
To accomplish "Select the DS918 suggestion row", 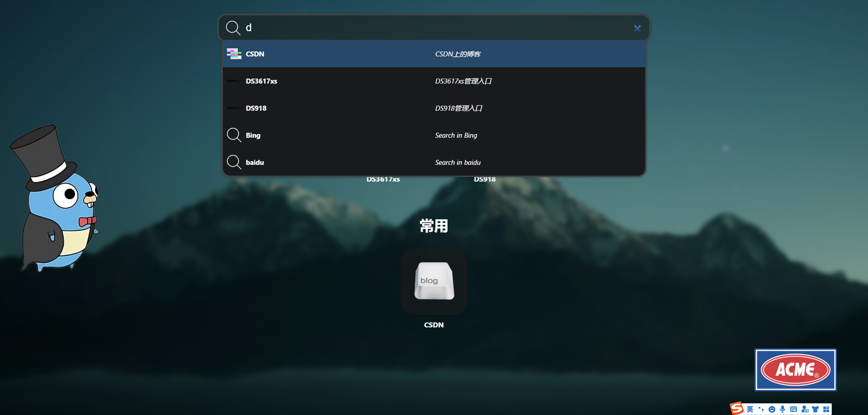I will pos(434,108).
